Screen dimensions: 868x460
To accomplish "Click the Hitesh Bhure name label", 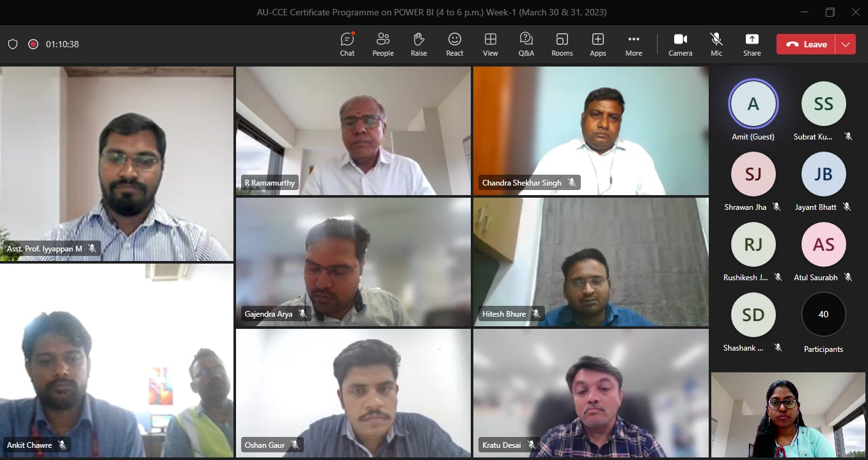I will click(x=504, y=314).
